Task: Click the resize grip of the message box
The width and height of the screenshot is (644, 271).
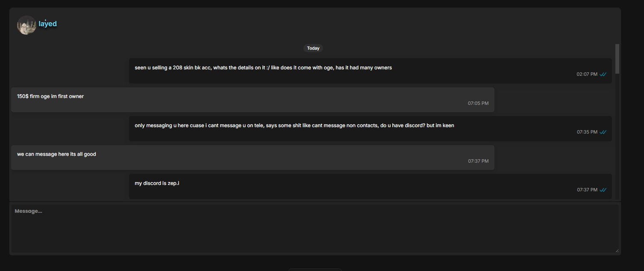Action: coord(617,250)
